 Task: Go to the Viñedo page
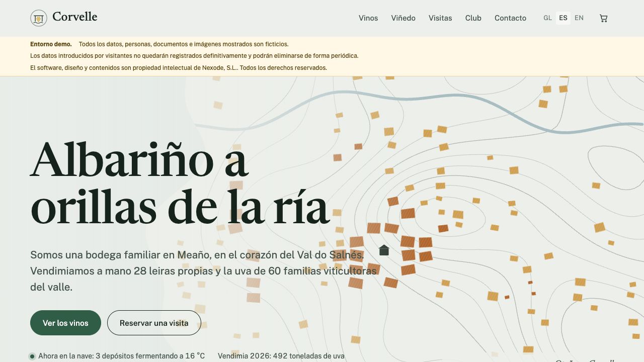pos(404,18)
